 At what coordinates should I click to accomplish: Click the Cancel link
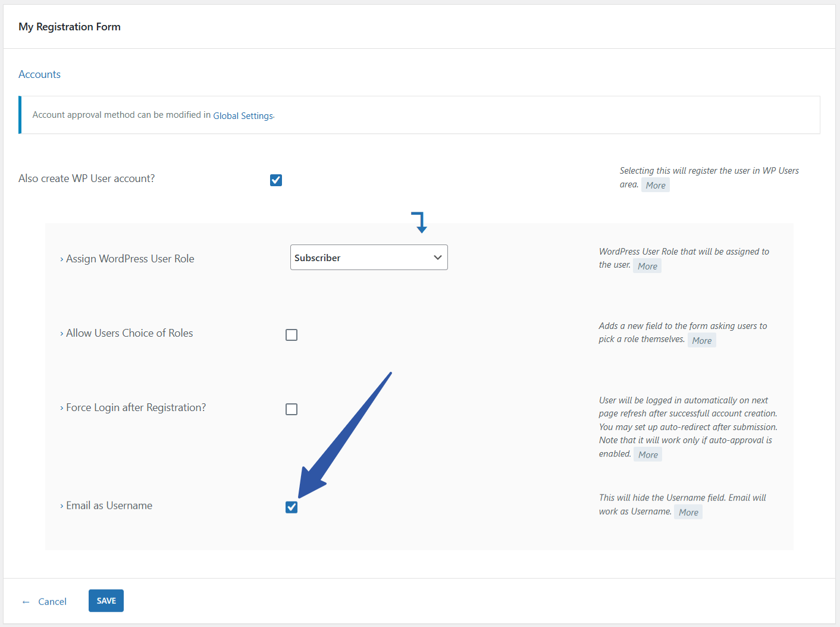click(52, 602)
